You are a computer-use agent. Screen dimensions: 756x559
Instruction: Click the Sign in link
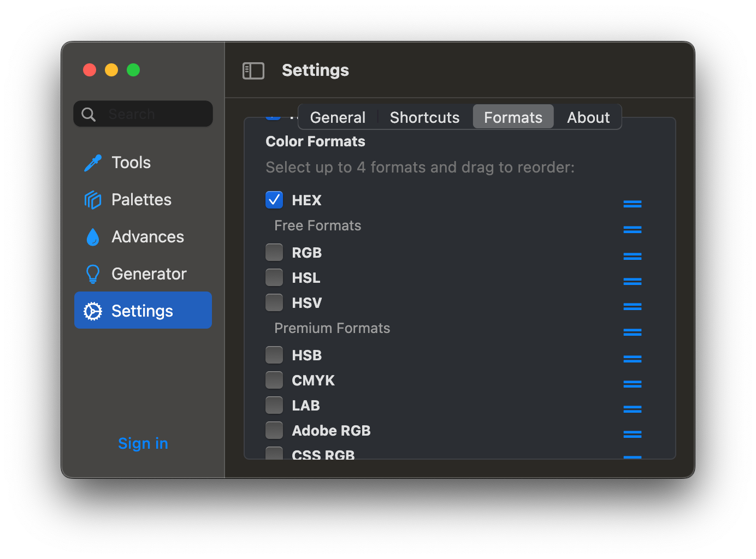tap(143, 443)
